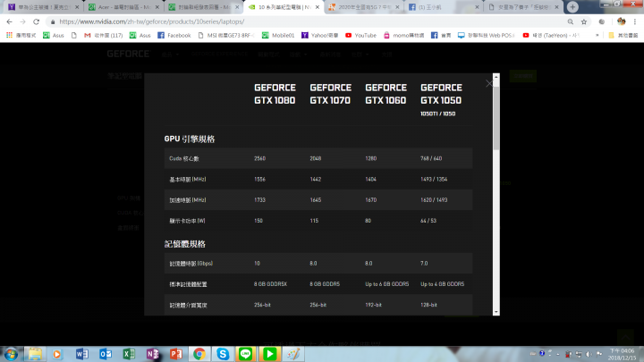Viewport: 644px width, 362px height.
Task: Open the YouTube bookmark
Action: (361, 35)
